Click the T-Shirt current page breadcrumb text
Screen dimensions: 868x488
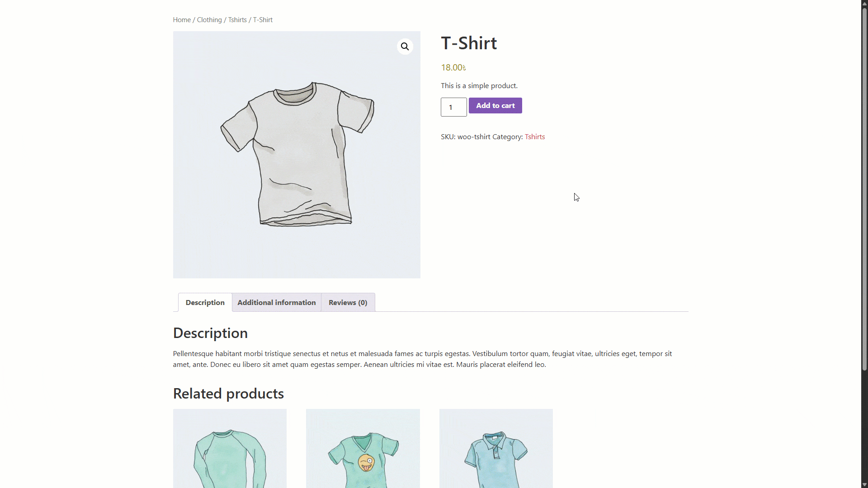(263, 20)
